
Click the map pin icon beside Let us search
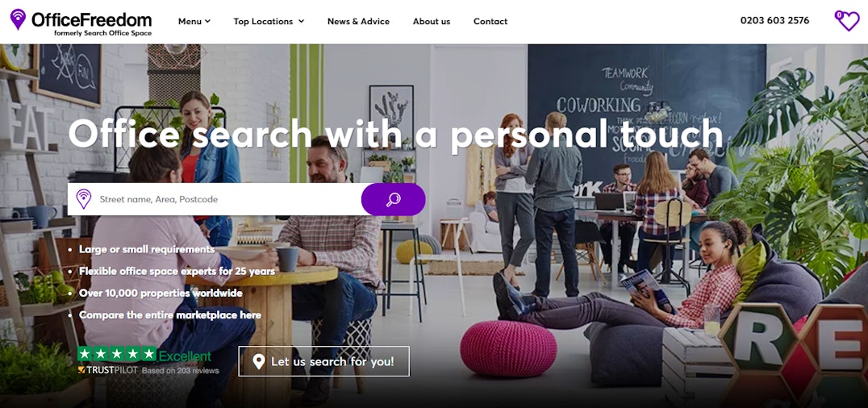tap(258, 361)
